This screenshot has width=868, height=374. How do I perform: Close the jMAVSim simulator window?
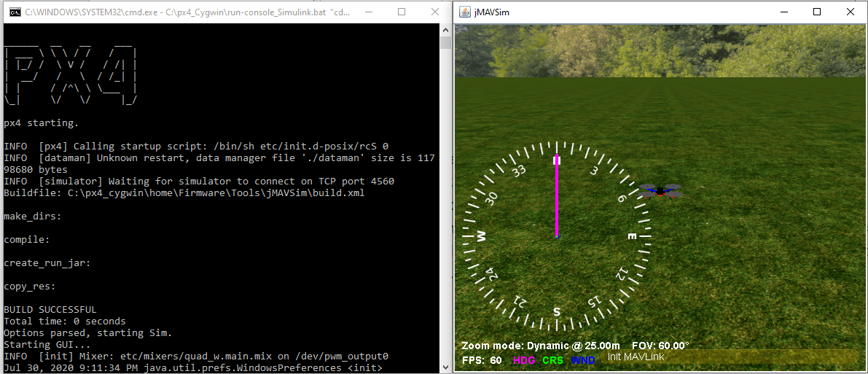tap(851, 12)
